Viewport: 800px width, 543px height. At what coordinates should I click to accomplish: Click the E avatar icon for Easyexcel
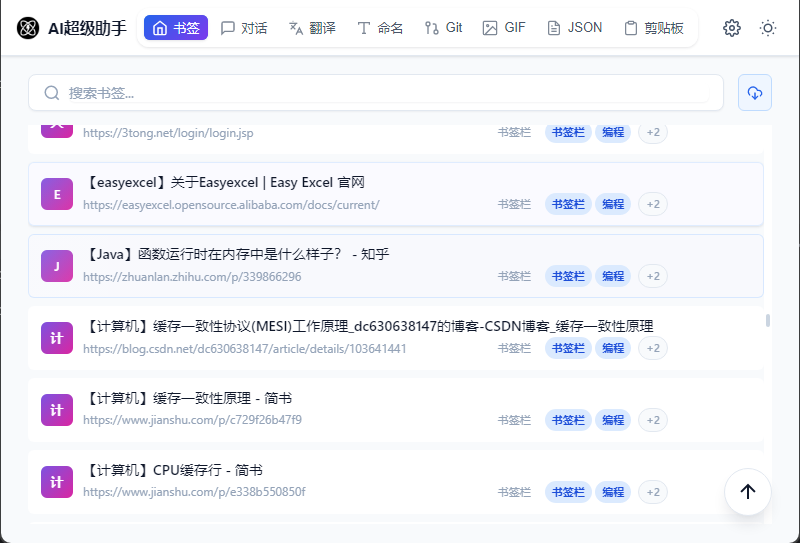57,194
